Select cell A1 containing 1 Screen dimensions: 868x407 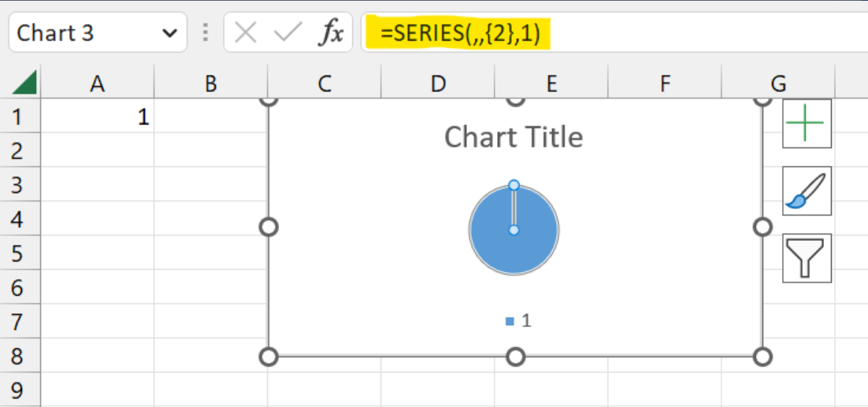[x=97, y=117]
